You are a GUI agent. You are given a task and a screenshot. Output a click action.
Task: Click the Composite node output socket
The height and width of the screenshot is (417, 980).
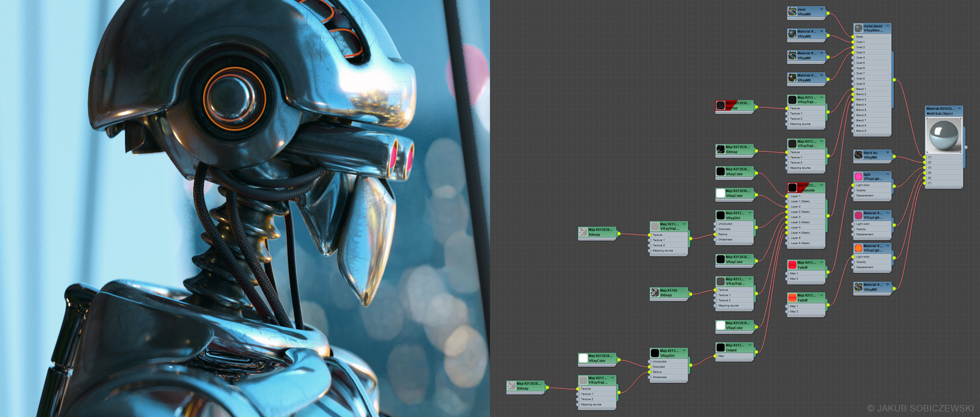tap(828, 216)
